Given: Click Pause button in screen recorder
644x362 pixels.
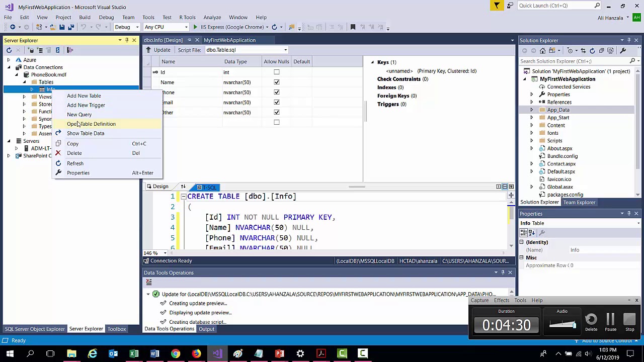Looking at the screenshot, I should point(610,322).
